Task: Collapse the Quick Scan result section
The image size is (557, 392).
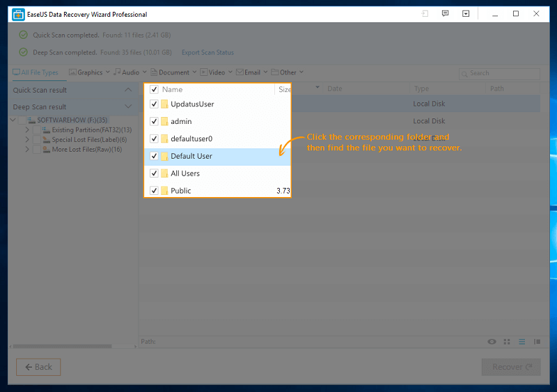Action: 128,90
